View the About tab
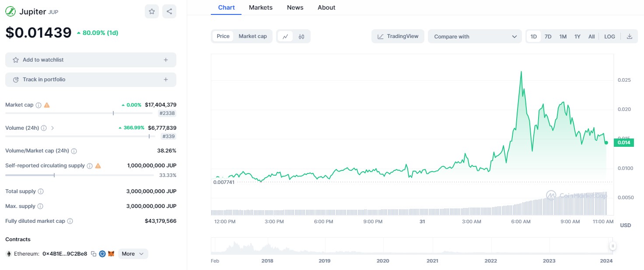The height and width of the screenshot is (270, 644). (326, 7)
